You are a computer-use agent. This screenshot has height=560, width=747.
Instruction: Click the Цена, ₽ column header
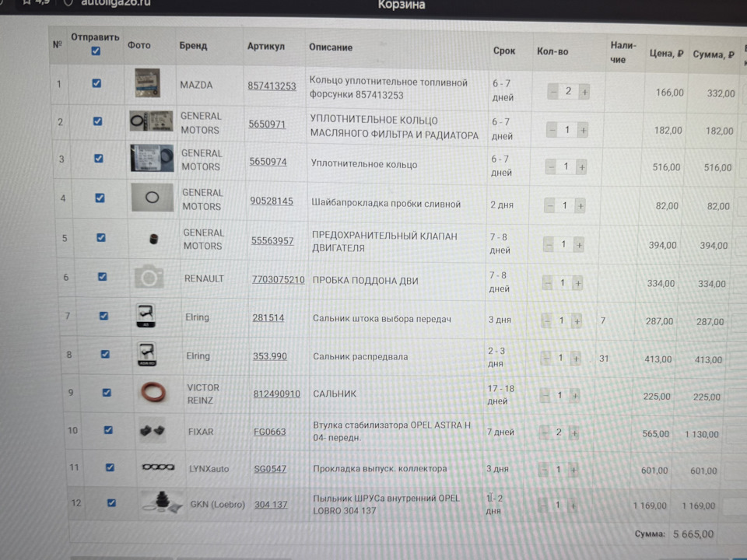[x=667, y=54]
